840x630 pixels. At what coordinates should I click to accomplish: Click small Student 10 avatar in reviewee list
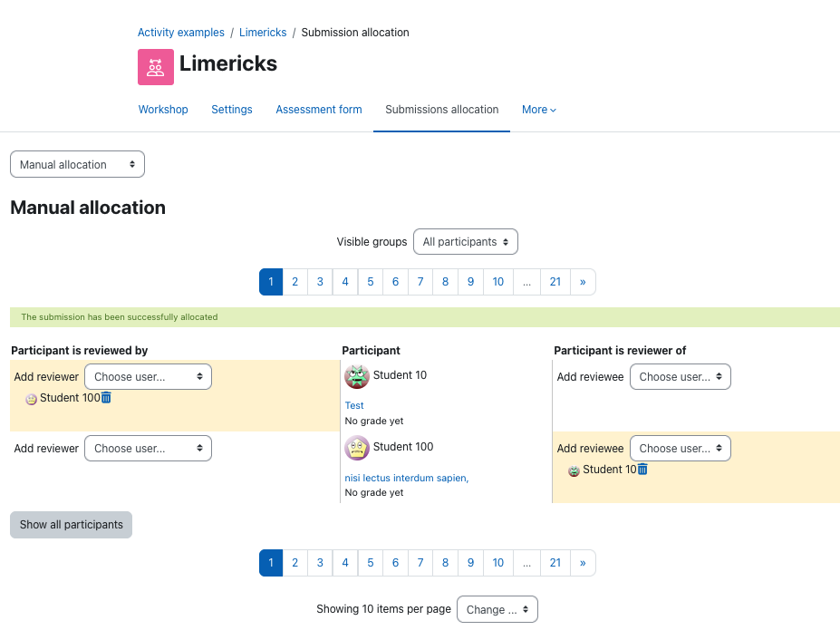pyautogui.click(x=574, y=470)
